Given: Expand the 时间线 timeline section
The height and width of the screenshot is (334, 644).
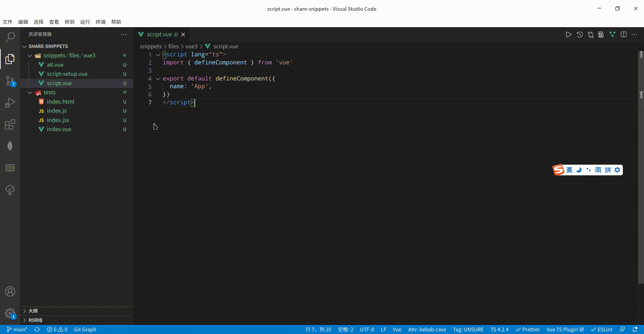Looking at the screenshot, I should (x=77, y=320).
